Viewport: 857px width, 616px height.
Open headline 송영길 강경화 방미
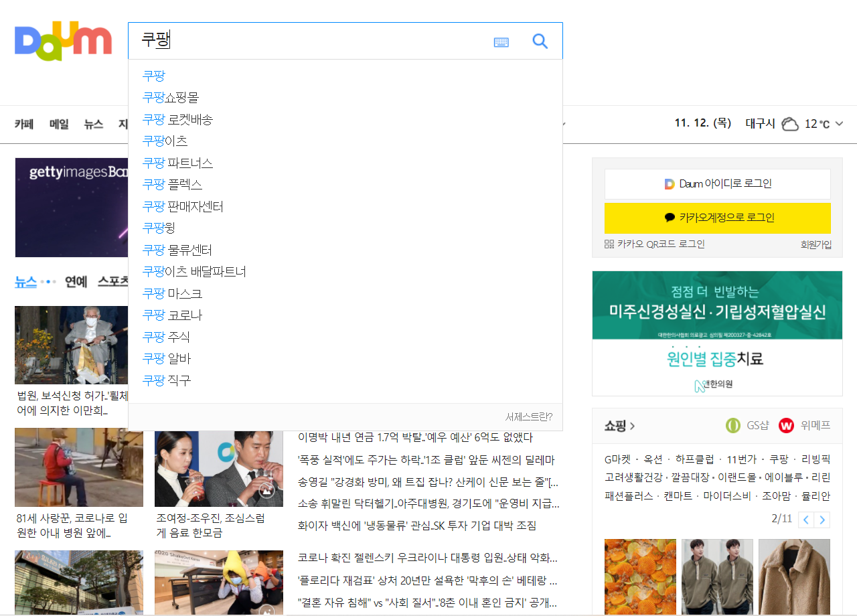[x=428, y=482]
